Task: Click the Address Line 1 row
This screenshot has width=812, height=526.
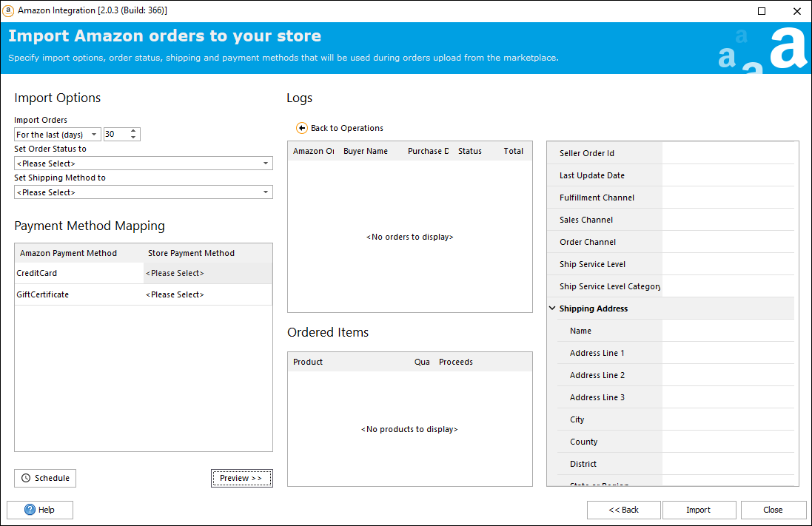Action: tap(676, 353)
